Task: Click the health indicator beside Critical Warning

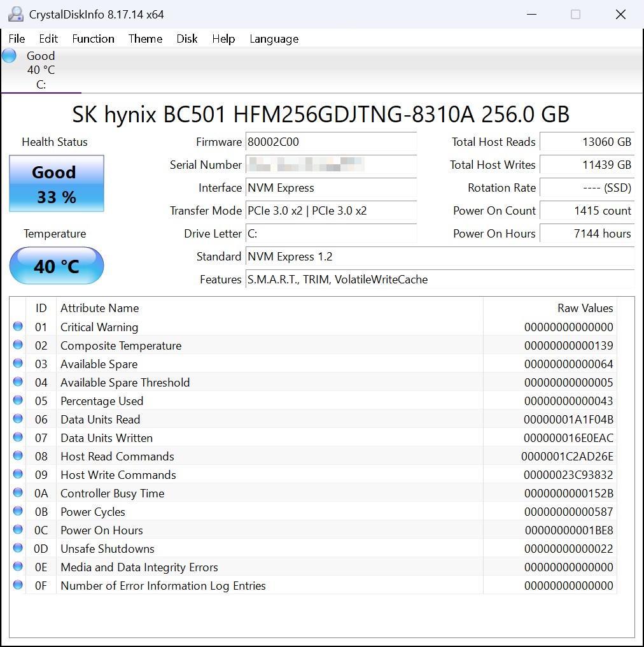Action: click(17, 326)
